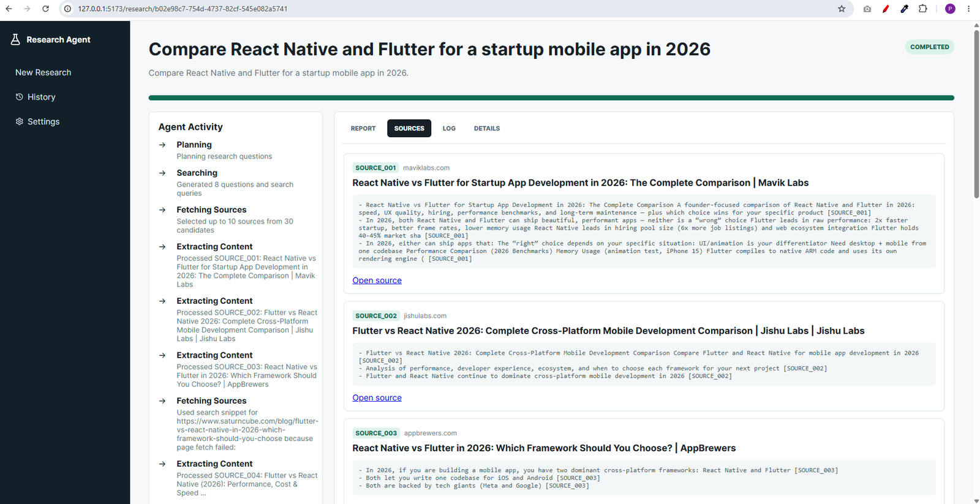980x504 pixels.
Task: View site information icon beside the URL
Action: point(68,9)
